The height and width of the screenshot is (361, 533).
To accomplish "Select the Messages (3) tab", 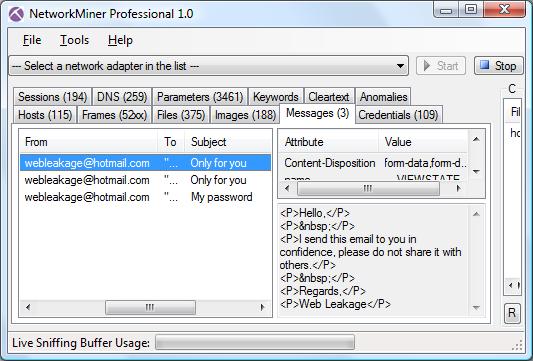I will 317,113.
